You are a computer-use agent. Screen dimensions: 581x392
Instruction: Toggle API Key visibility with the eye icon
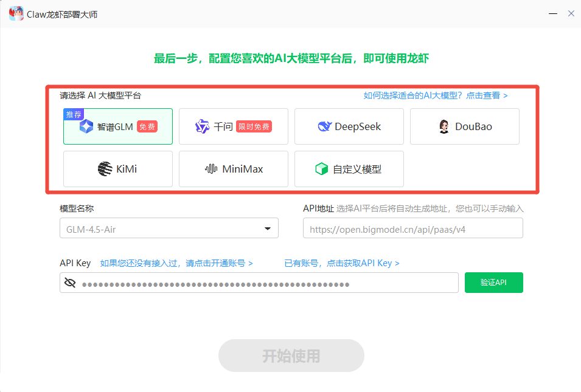(x=69, y=282)
